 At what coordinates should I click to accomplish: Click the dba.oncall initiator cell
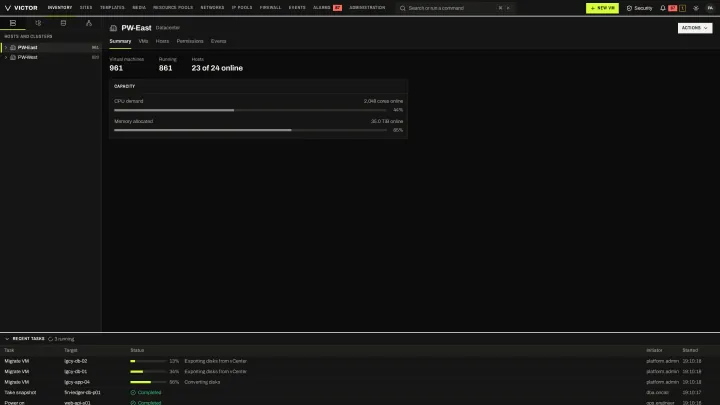[x=658, y=393]
